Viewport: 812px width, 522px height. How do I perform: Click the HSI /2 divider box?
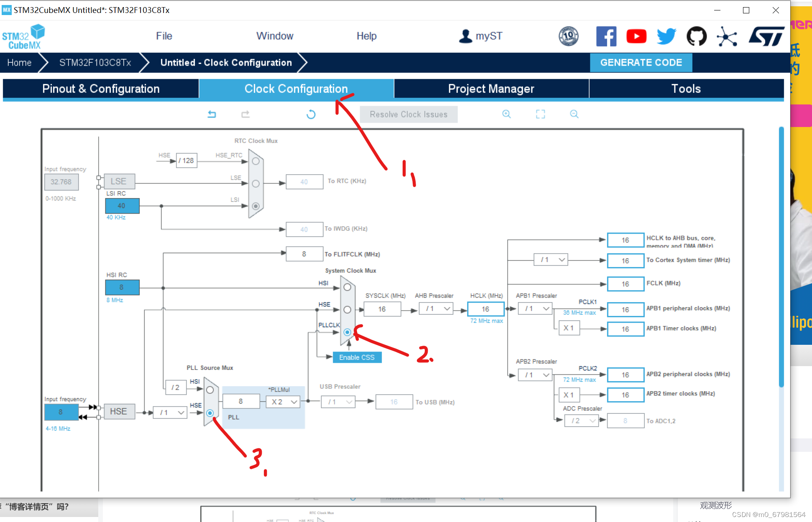176,388
